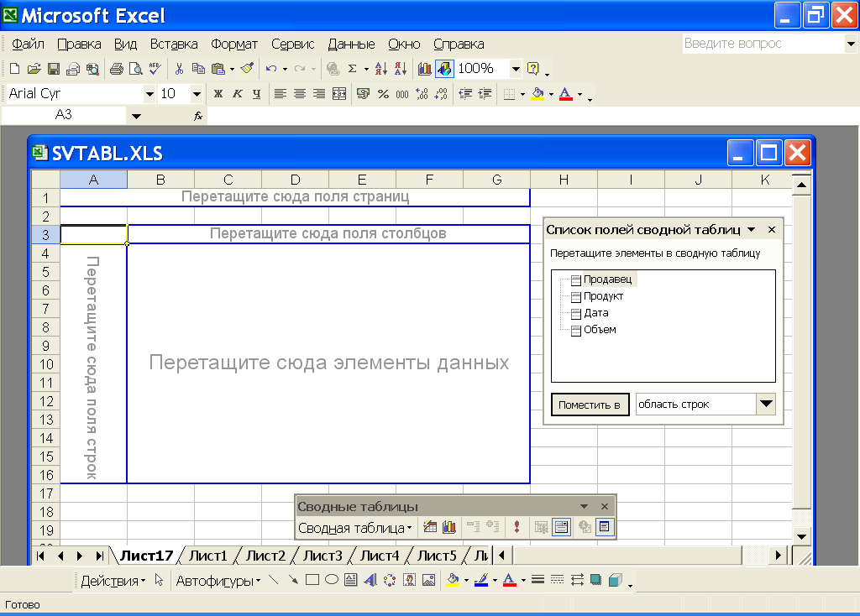This screenshot has width=860, height=616.
Task: Open the font name dropdown
Action: pos(149,94)
